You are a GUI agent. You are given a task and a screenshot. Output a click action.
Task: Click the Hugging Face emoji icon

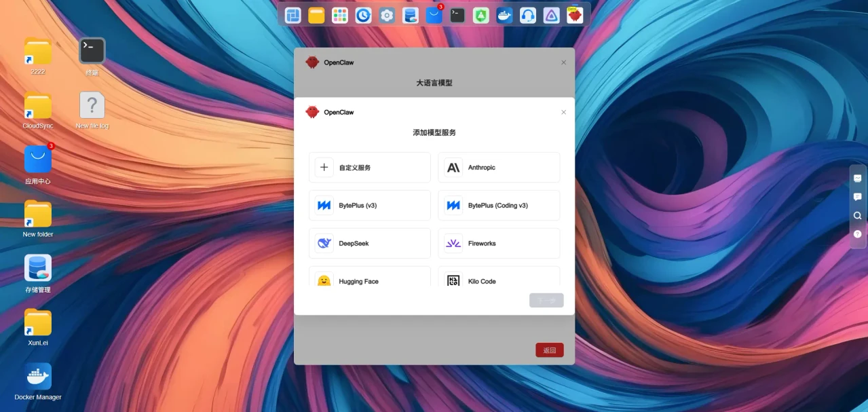click(324, 280)
